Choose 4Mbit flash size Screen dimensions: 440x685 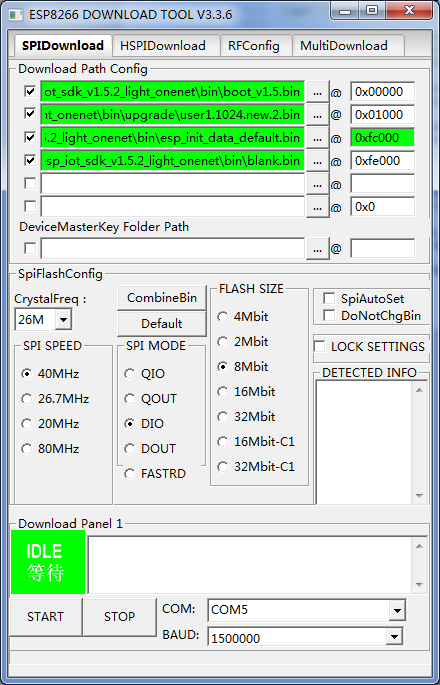243,317
